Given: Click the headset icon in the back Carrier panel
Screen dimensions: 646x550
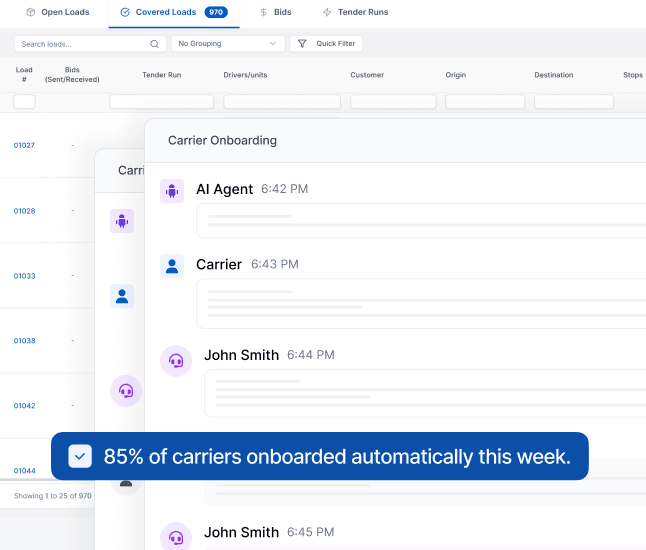Looking at the screenshot, I should click(126, 391).
